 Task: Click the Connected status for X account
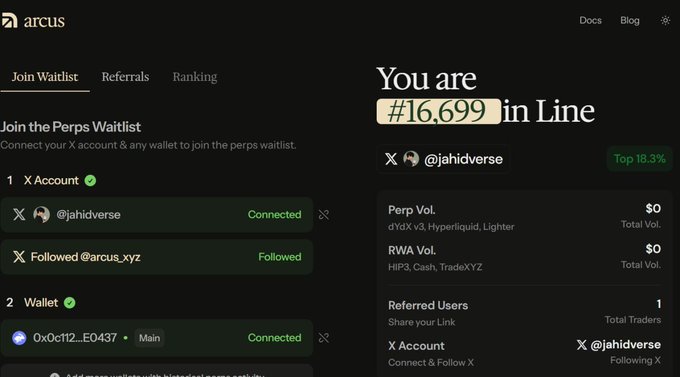pyautogui.click(x=274, y=214)
